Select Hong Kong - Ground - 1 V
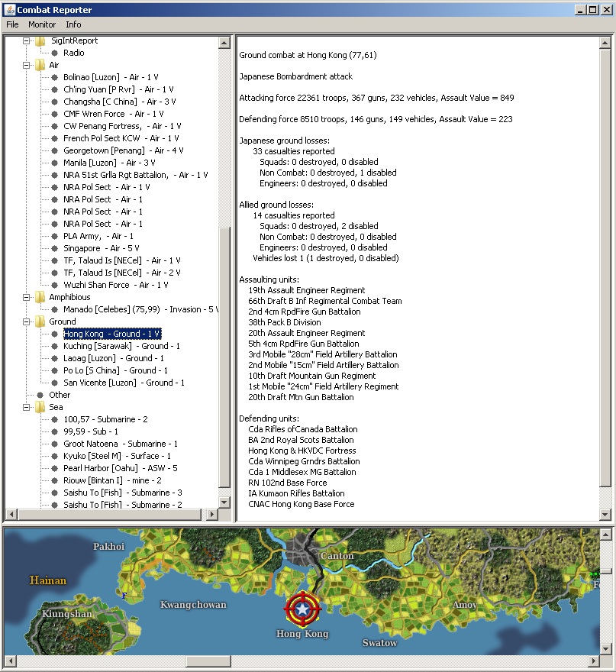Screen dimensions: 616x672 click(112, 334)
